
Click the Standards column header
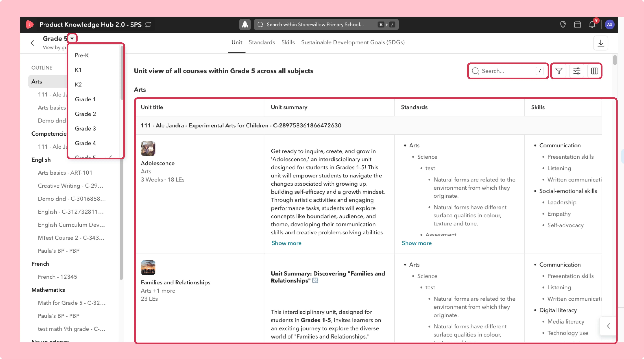click(x=414, y=107)
